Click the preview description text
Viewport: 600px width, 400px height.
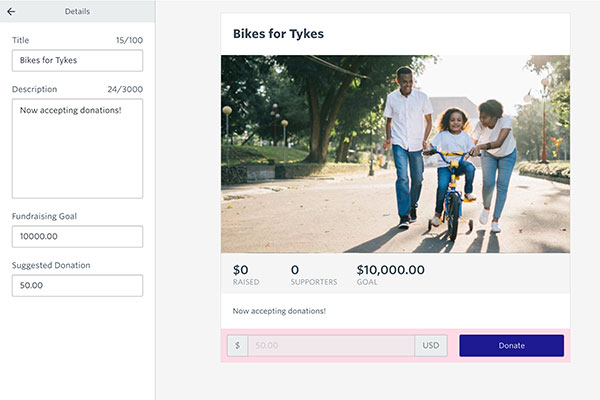point(279,311)
